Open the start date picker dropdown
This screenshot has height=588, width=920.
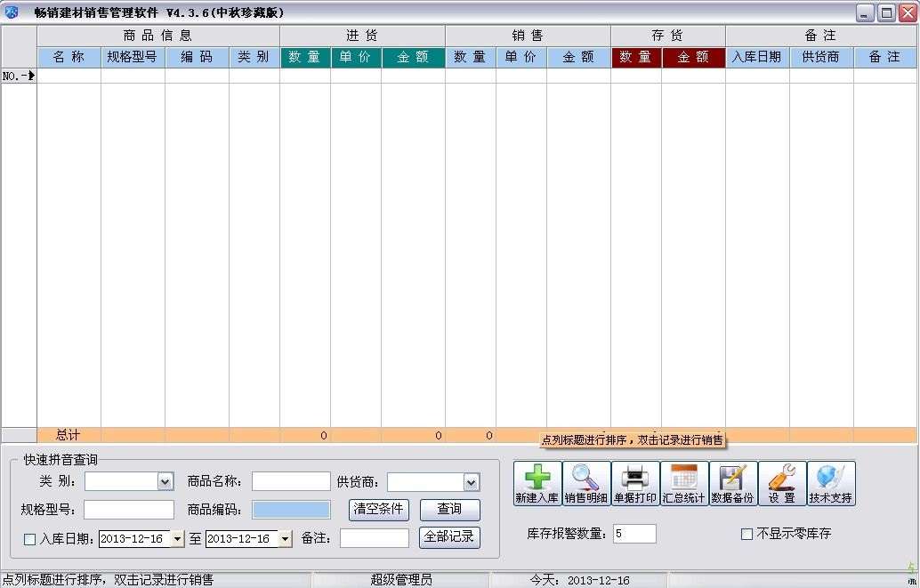point(177,539)
